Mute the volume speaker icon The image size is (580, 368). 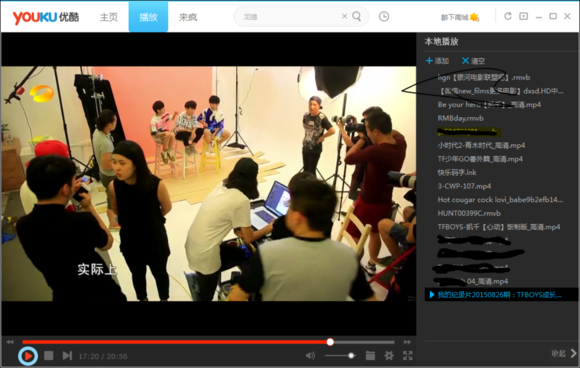(x=310, y=356)
